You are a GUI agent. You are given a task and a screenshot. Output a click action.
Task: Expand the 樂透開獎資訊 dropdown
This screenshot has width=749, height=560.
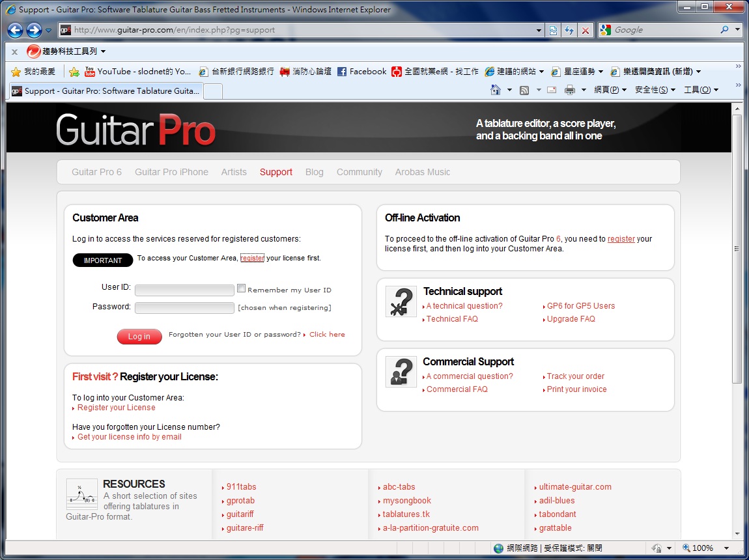pyautogui.click(x=698, y=72)
